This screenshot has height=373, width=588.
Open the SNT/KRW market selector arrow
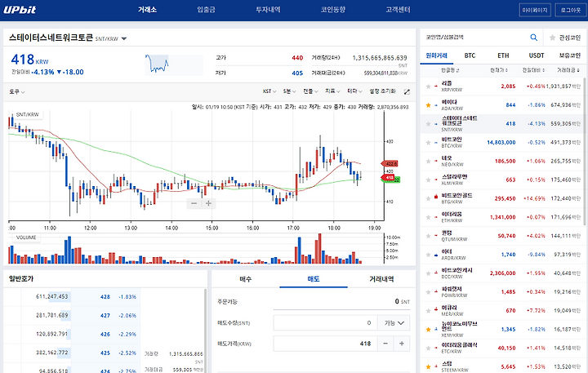tap(124, 38)
